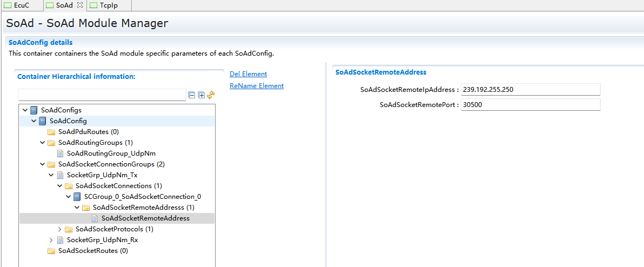Click the tree filter search box
Viewport: 644px width, 267px height.
pos(102,95)
